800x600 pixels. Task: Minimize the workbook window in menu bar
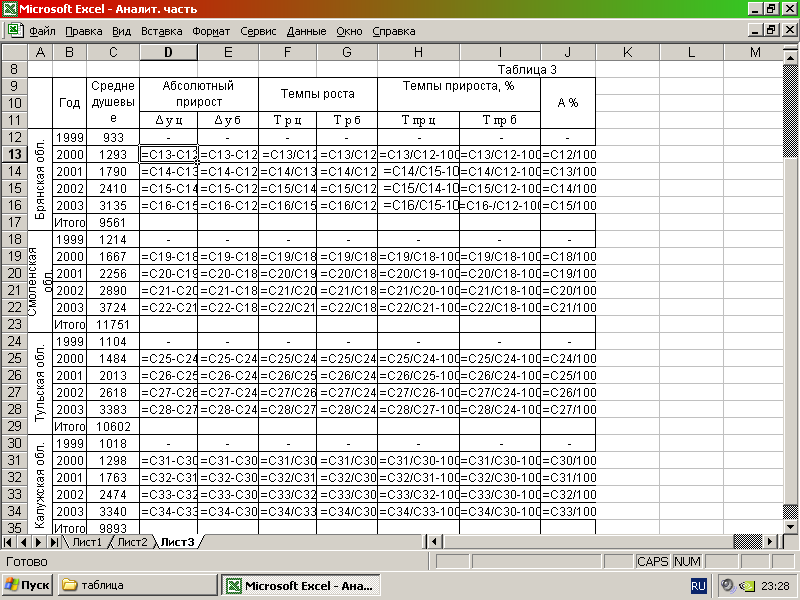(756, 30)
